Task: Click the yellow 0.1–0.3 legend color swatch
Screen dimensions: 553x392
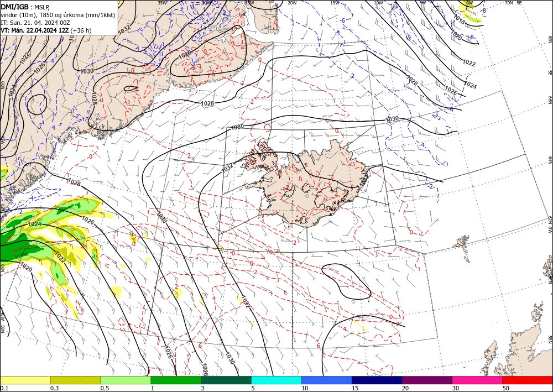Action: [25, 380]
